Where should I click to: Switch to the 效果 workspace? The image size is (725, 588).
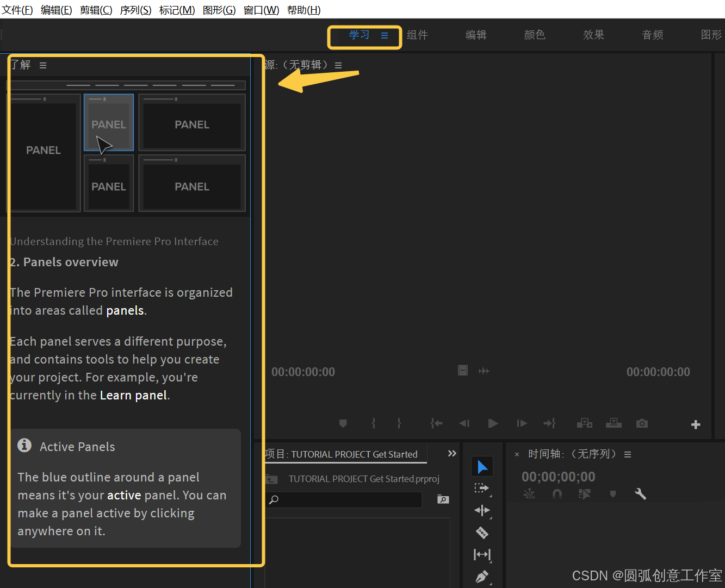[594, 35]
